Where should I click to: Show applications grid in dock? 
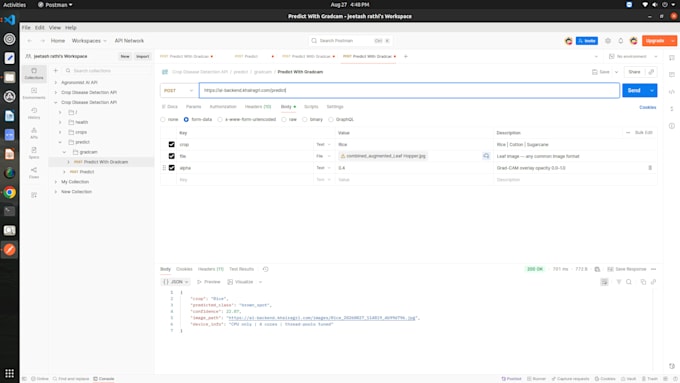10,373
